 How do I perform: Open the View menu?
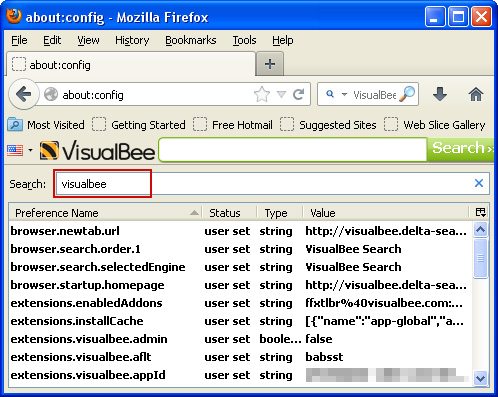(x=88, y=40)
